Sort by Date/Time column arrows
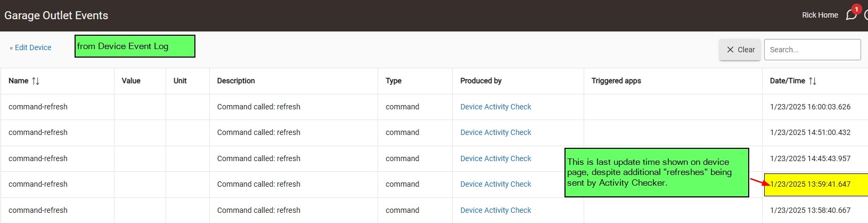 (x=812, y=81)
